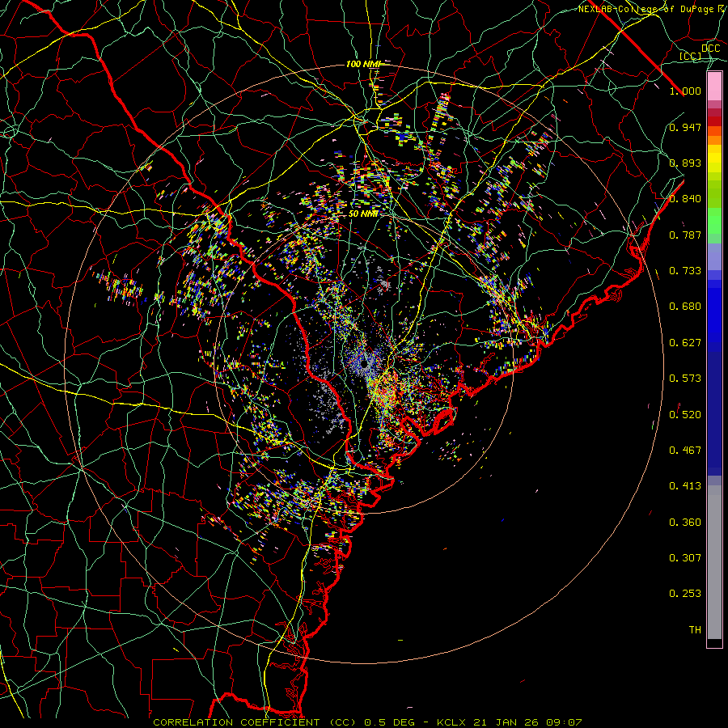
Task: Click the 0.467 color scale label
Action: [685, 451]
